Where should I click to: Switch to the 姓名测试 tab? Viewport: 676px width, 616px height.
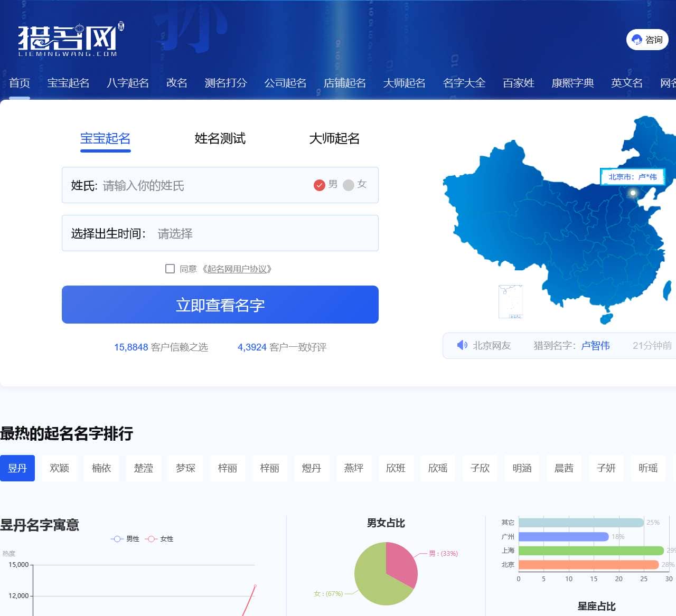(x=220, y=139)
